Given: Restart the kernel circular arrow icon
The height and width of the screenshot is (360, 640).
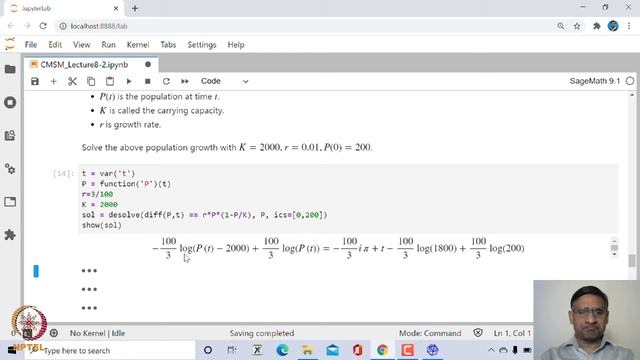Looking at the screenshot, I should click(166, 81).
